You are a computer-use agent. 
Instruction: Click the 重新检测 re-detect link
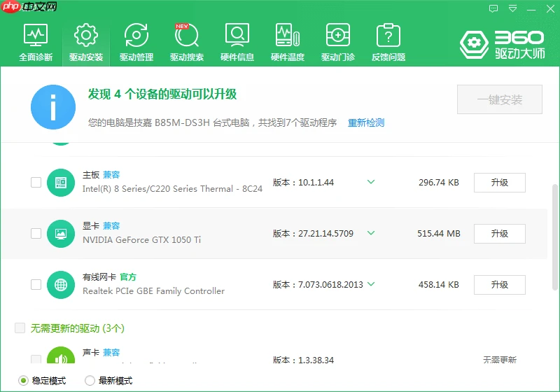(366, 122)
